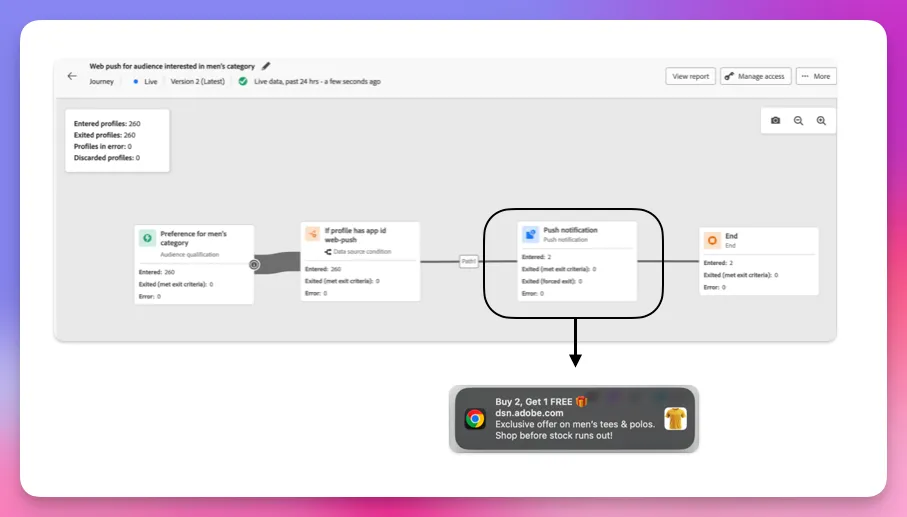Select 'If profile has app id web-push' title
Image resolution: width=907 pixels, height=517 pixels.
point(355,235)
